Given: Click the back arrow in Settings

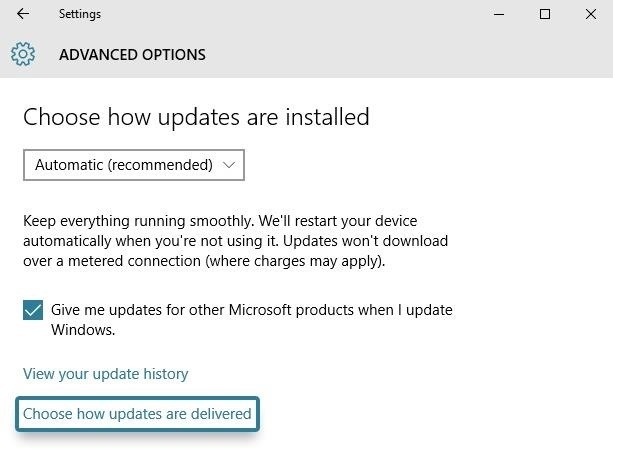Looking at the screenshot, I should 23,14.
